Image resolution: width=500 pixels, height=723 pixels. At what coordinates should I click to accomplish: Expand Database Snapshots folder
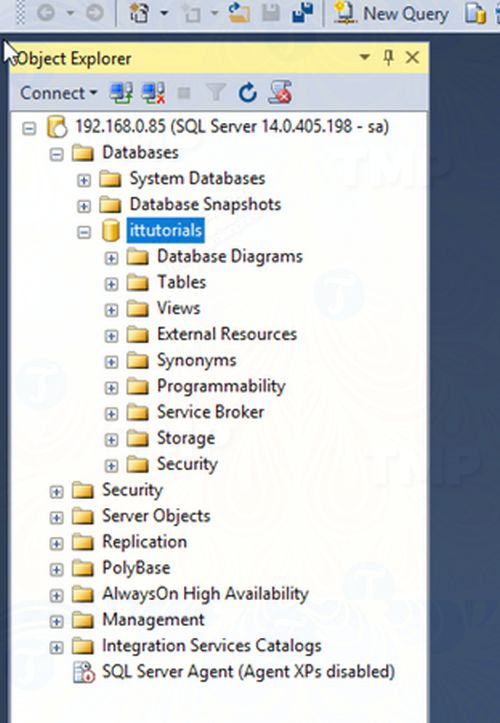click(x=83, y=206)
